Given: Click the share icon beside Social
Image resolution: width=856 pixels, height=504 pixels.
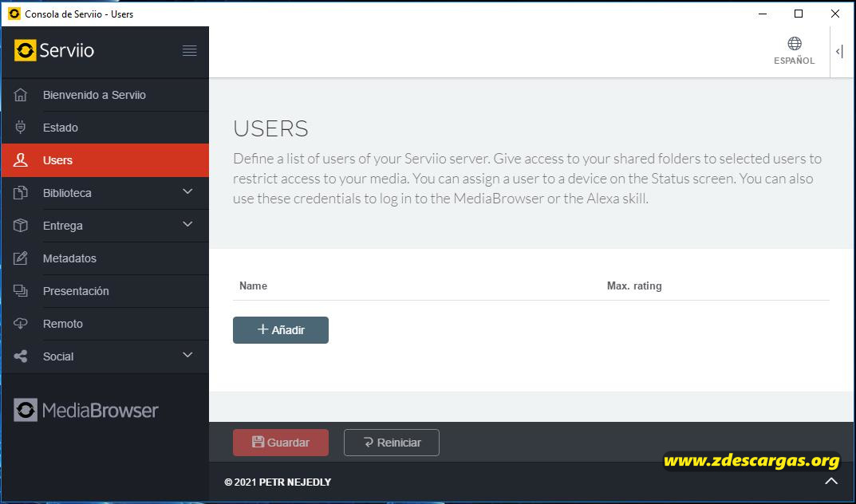Looking at the screenshot, I should pos(20,356).
